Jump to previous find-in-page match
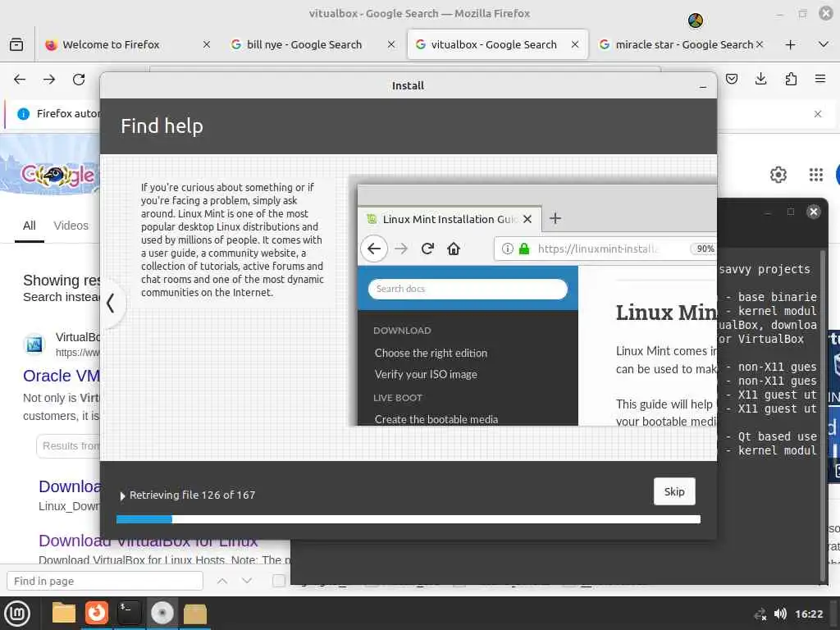Image resolution: width=840 pixels, height=630 pixels. [222, 581]
